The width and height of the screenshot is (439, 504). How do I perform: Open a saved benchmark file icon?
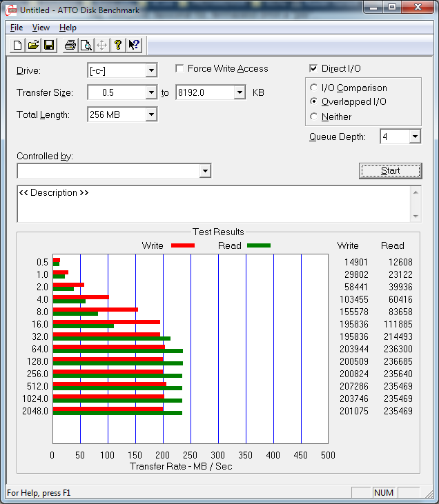click(33, 45)
